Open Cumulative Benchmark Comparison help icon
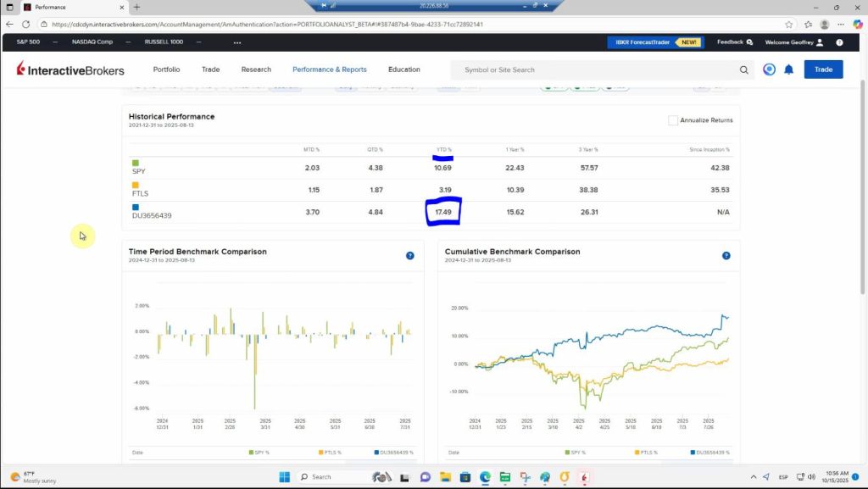The image size is (868, 489). point(726,255)
